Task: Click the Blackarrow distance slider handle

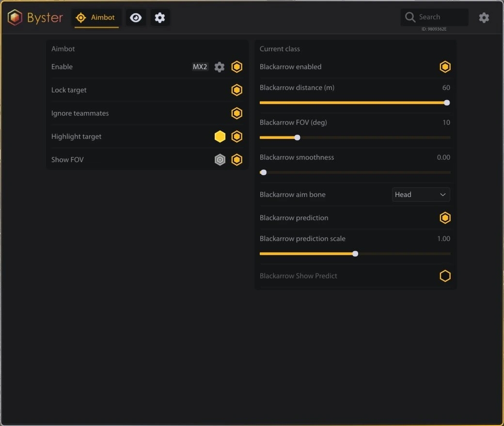Action: pos(447,103)
